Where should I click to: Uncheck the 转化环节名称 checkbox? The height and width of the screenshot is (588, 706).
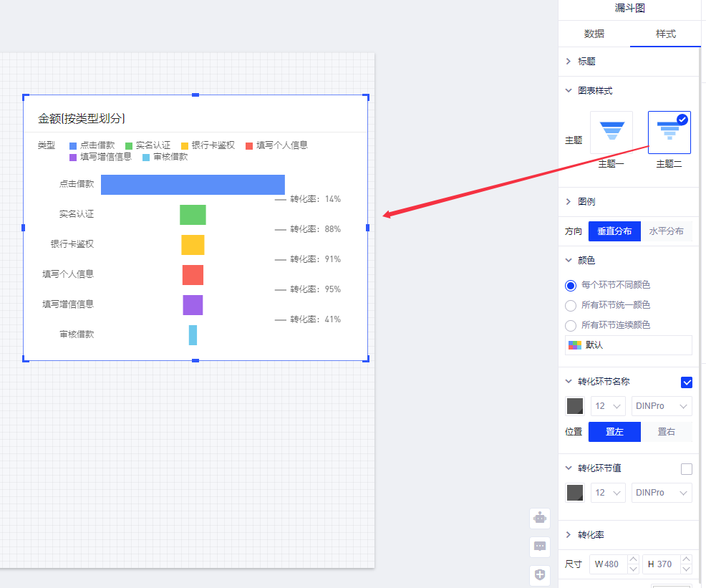687,382
